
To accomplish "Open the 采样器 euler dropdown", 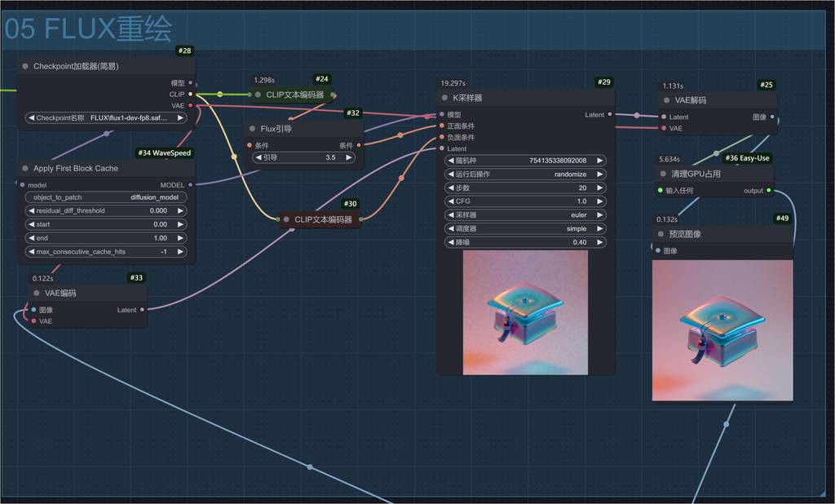I will click(x=525, y=215).
